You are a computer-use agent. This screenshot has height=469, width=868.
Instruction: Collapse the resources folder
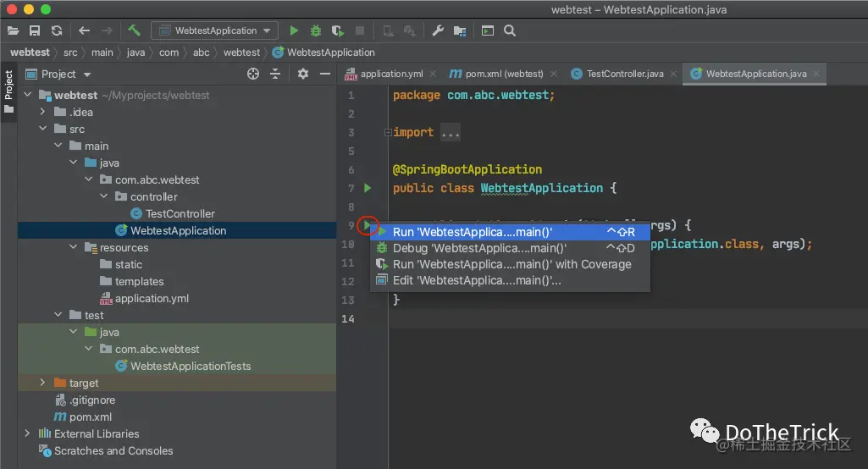73,247
